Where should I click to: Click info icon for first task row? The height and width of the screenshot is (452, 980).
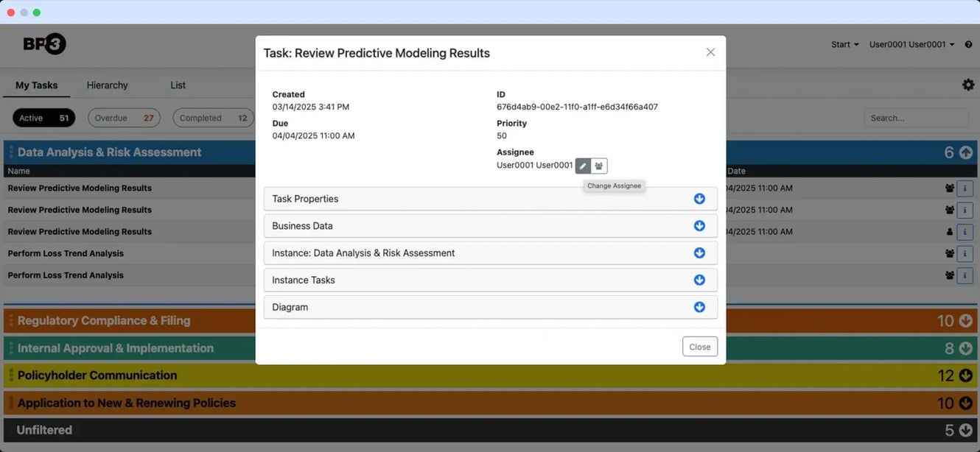click(965, 188)
